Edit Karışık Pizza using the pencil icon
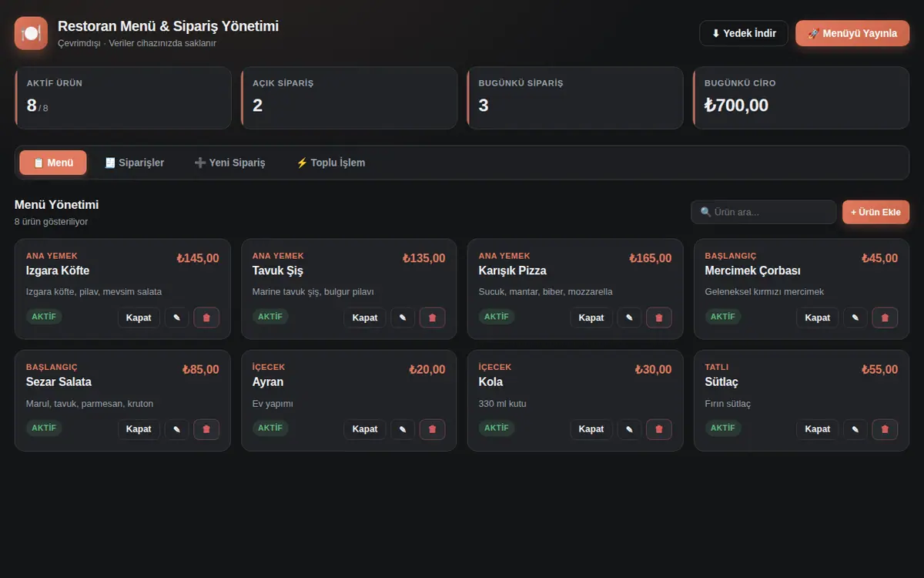The height and width of the screenshot is (578, 924). click(x=629, y=318)
